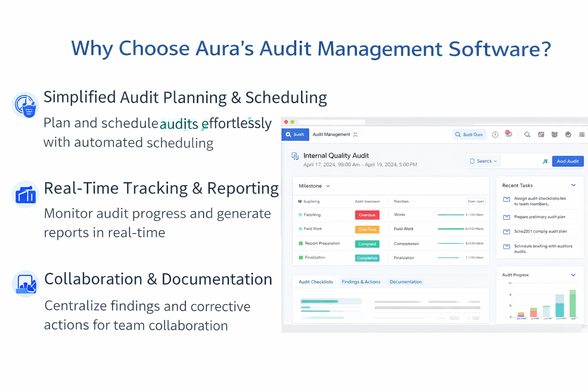Click the envelope icon for Prepare prelimary audit plan
This screenshot has height=392, width=588.
click(506, 217)
